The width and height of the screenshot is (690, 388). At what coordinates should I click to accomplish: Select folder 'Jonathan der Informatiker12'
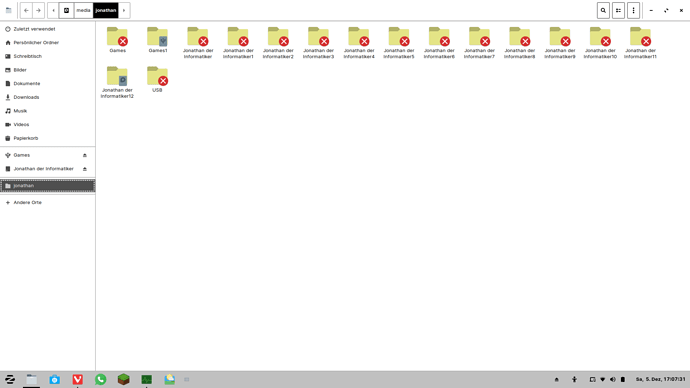tap(117, 82)
